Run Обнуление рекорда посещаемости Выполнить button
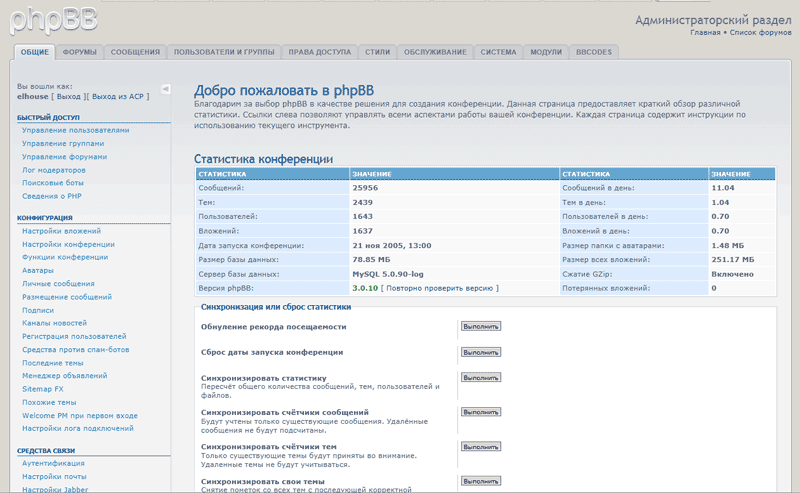The image size is (800, 493). click(x=481, y=326)
